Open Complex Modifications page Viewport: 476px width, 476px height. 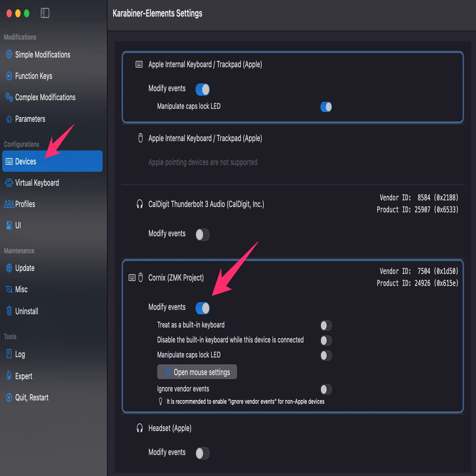[x=52, y=97]
